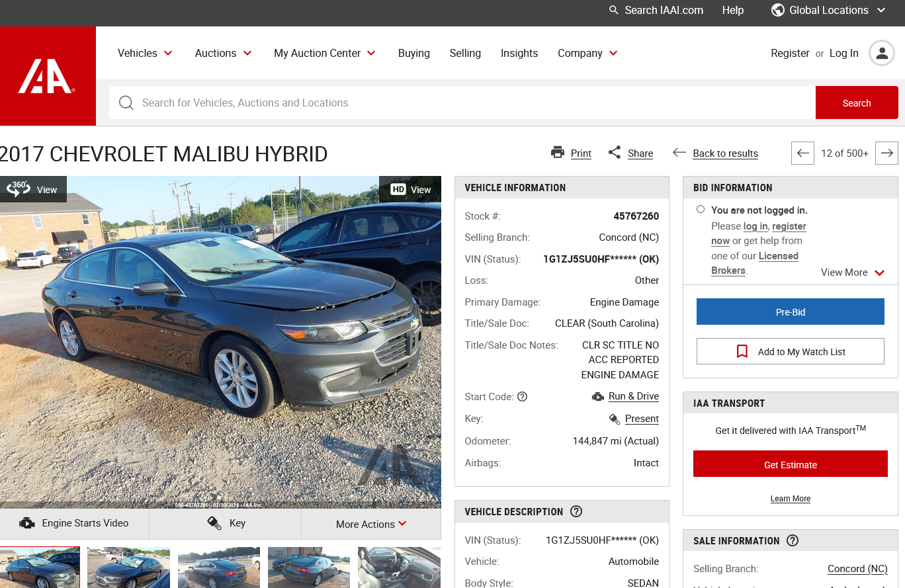This screenshot has height=588, width=905.
Task: Select the fourth vehicle thumbnail
Action: tap(309, 567)
